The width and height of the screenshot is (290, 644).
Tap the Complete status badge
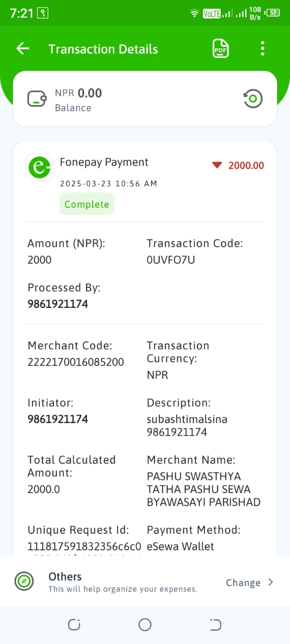(87, 204)
